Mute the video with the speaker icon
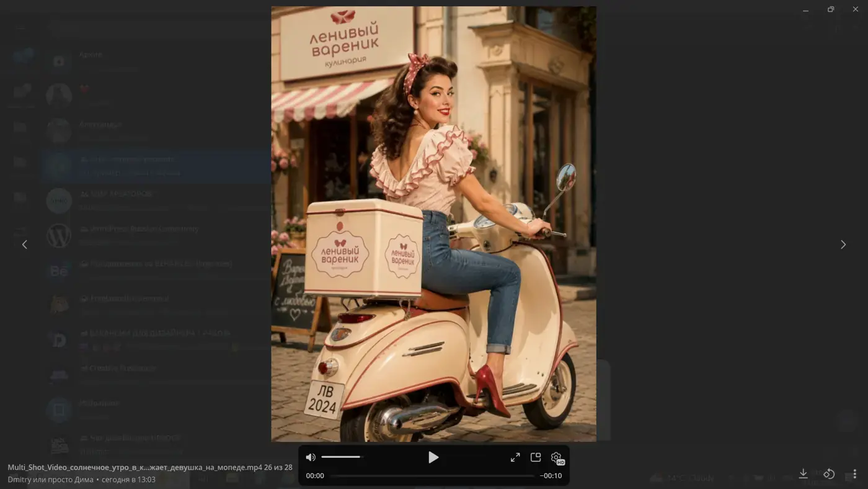Screen dimensions: 868x489 311,457
